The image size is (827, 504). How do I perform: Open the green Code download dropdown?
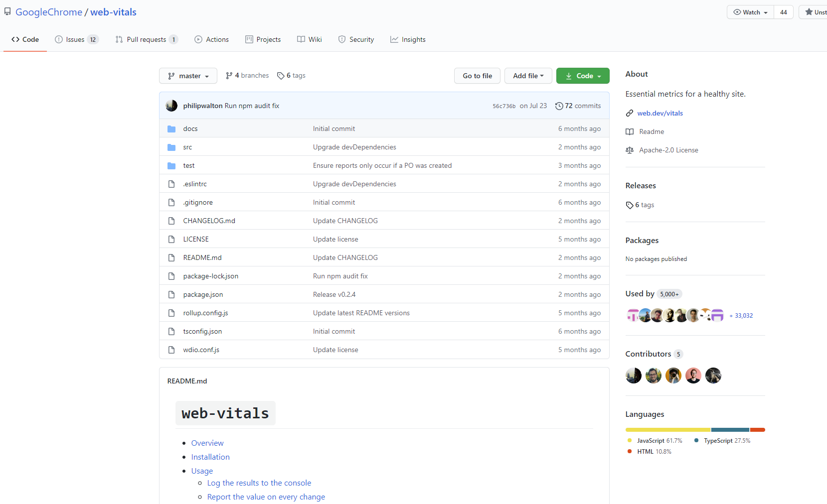(583, 76)
